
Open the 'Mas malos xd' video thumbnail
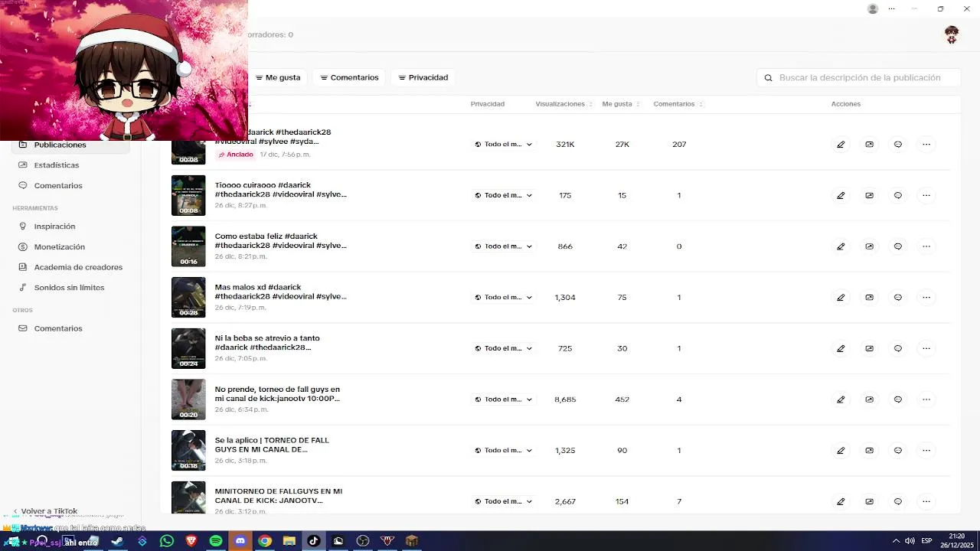tap(188, 297)
